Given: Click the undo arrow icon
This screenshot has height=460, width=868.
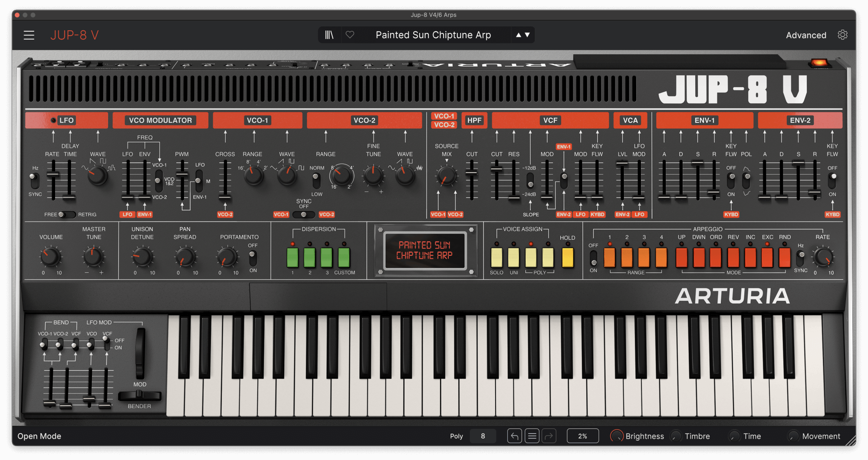Looking at the screenshot, I should (514, 436).
